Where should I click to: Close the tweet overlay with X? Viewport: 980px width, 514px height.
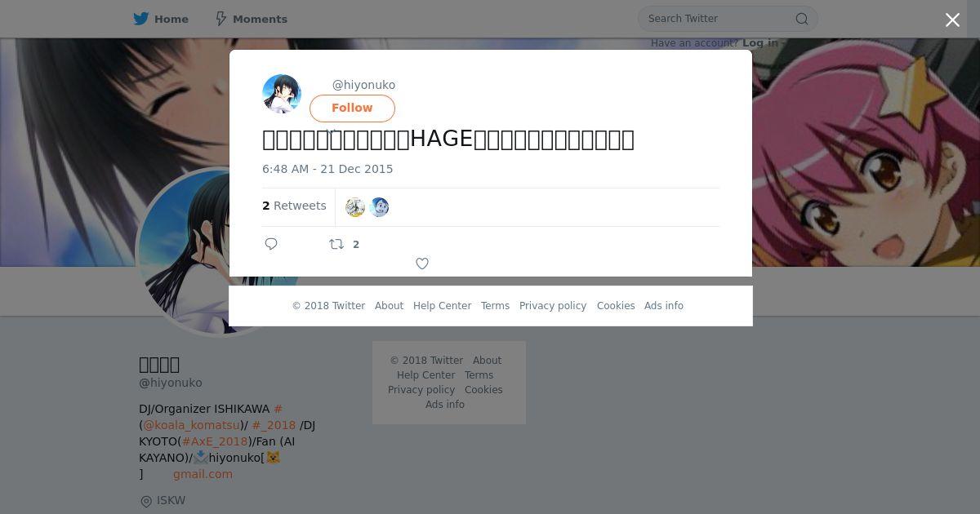(952, 20)
